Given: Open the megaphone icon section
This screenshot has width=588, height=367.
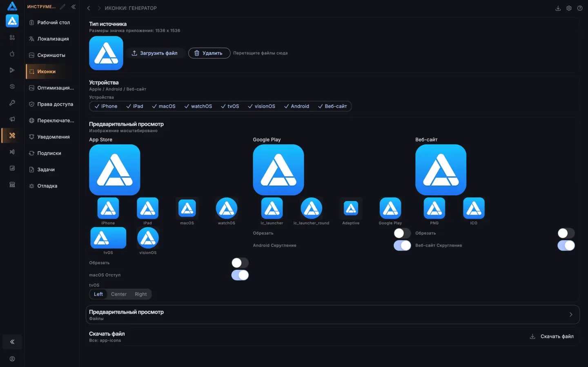Looking at the screenshot, I should coord(12,119).
